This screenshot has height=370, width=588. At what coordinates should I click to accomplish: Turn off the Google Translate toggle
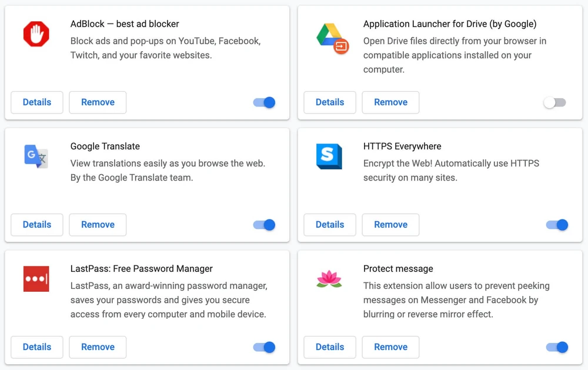265,225
